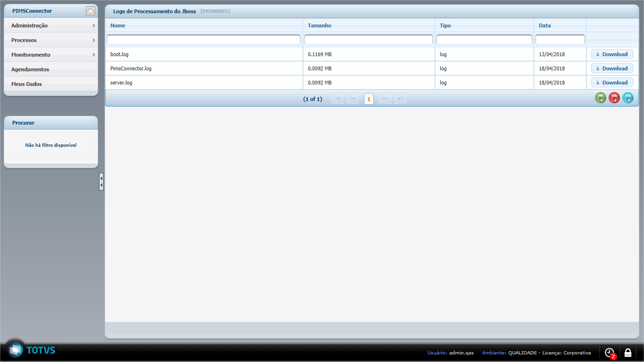Image resolution: width=644 pixels, height=362 pixels.
Task: Expand the Monitoramento submenu arrow
Action: (94, 55)
